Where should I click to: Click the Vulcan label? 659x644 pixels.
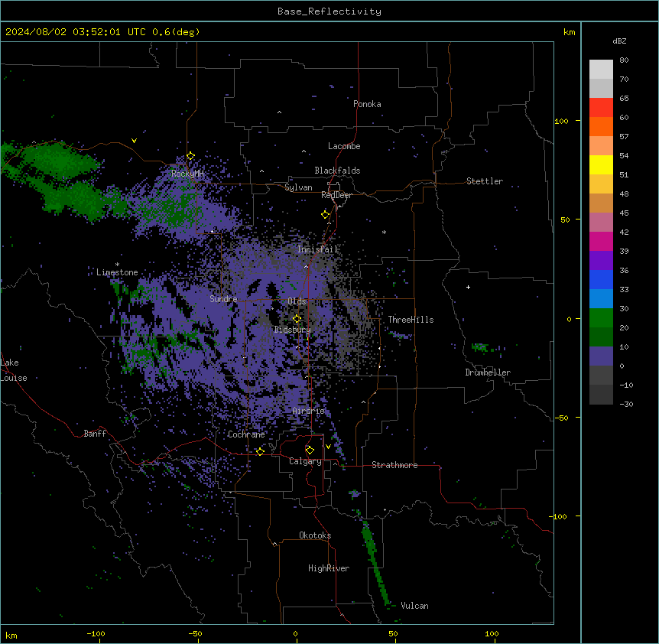point(414,606)
